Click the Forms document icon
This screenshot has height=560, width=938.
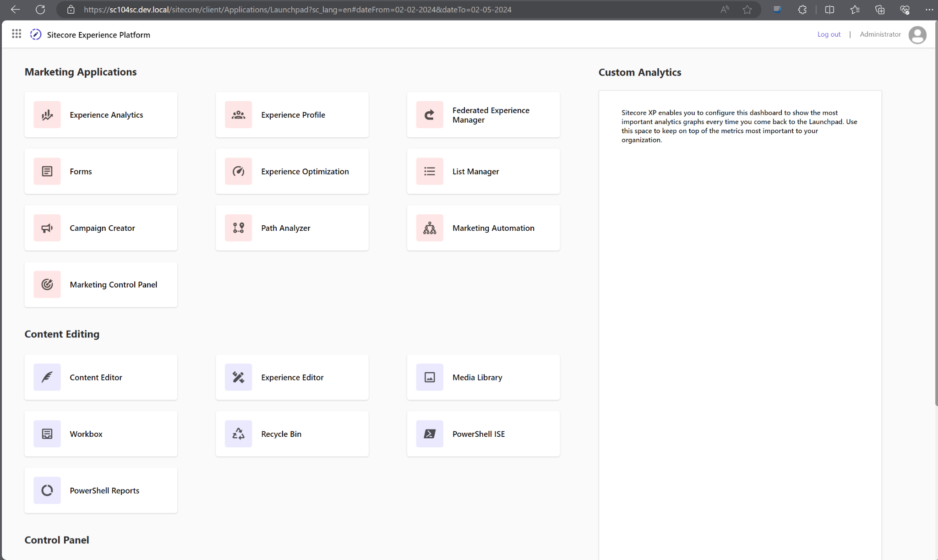tap(47, 171)
